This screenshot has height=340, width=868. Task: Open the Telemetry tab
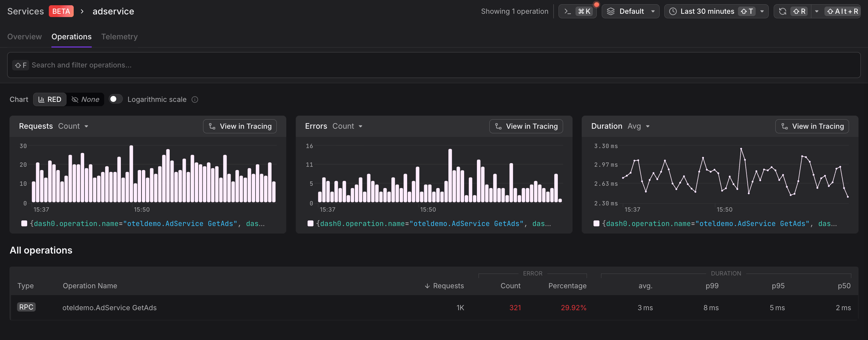[x=119, y=36]
